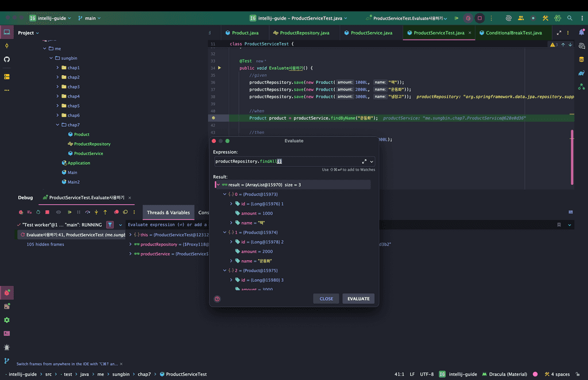Expand the chap3 folder in the Project tree
588x380 pixels.
click(x=57, y=87)
